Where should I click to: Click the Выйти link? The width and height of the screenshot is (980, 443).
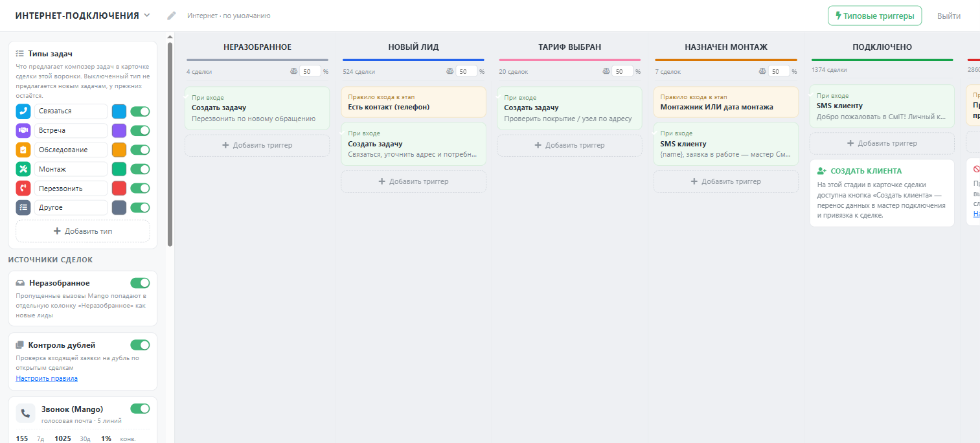[x=949, y=16]
